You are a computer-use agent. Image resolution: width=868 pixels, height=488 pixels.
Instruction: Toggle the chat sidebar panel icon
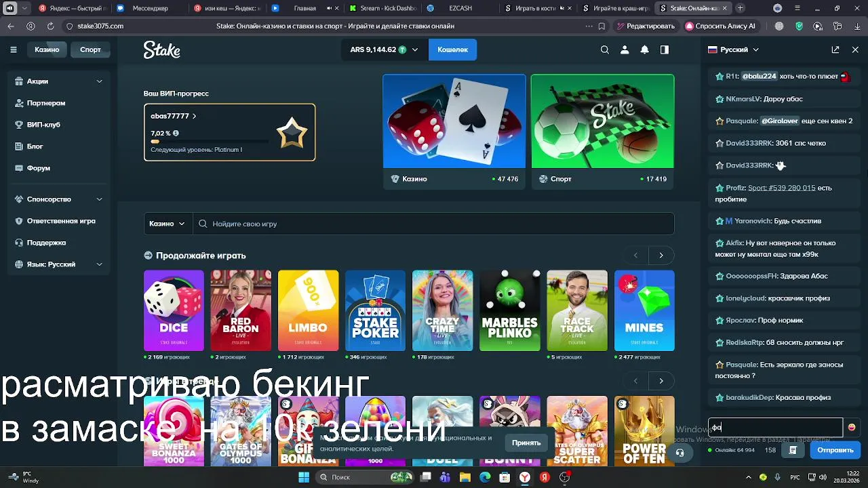coord(665,49)
